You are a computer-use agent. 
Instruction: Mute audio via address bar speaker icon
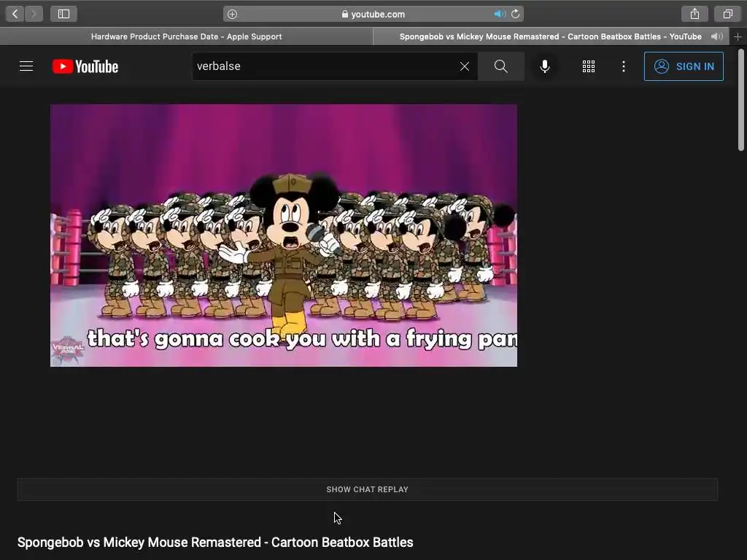click(499, 15)
